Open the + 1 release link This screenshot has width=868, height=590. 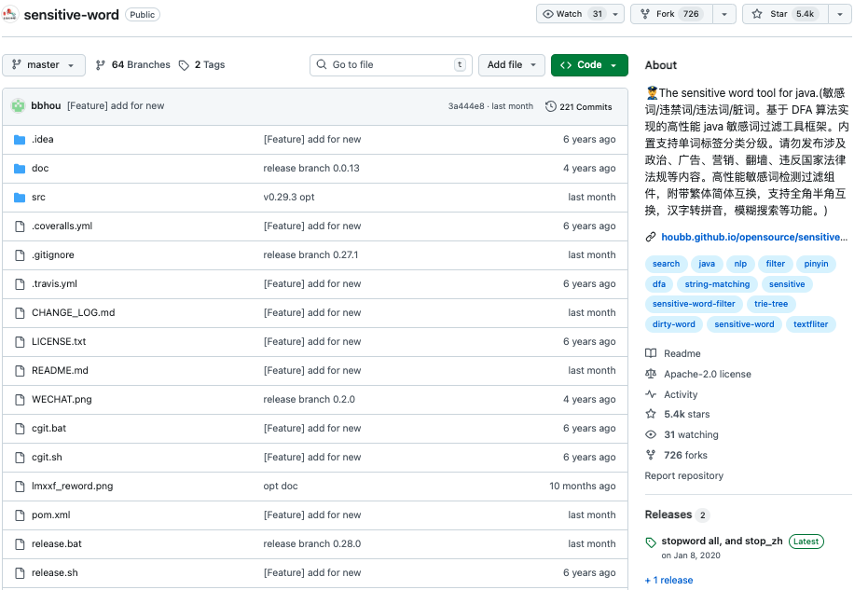coord(668,580)
